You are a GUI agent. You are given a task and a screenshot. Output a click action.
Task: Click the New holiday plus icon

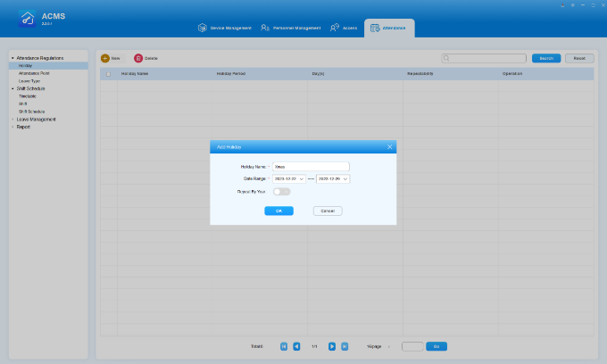point(104,58)
